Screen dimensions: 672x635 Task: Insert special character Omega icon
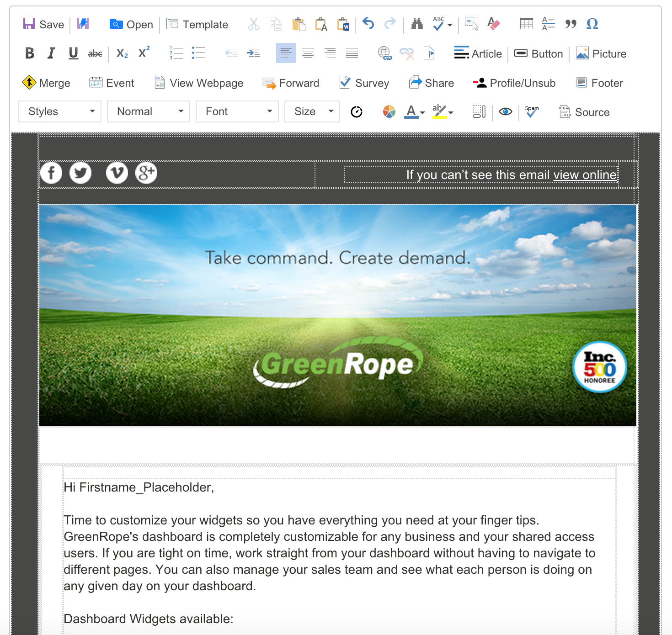point(592,24)
